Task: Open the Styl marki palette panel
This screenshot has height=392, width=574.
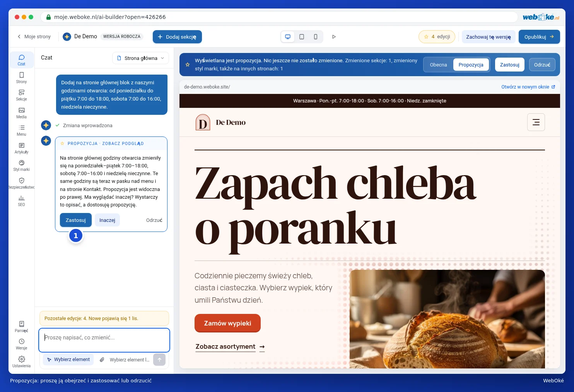Action: point(21,165)
